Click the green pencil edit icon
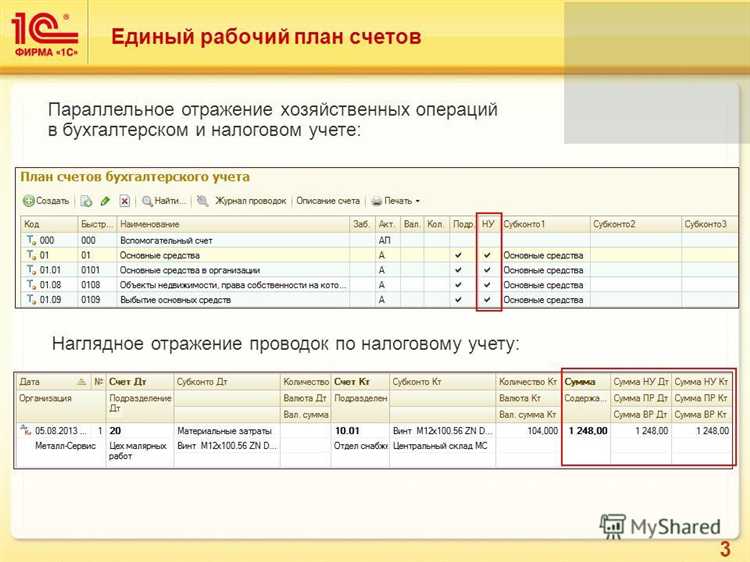750x562 pixels. point(104,200)
